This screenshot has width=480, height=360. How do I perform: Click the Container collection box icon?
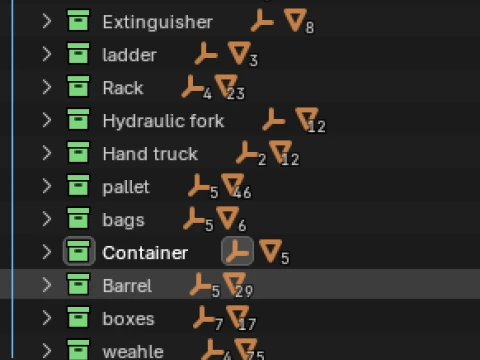tap(78, 251)
